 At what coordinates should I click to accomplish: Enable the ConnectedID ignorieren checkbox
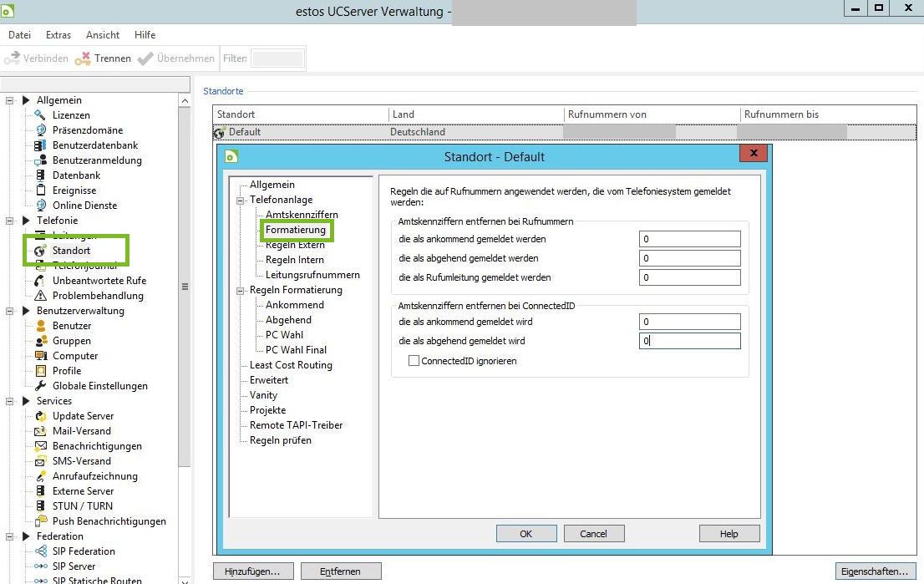(414, 361)
